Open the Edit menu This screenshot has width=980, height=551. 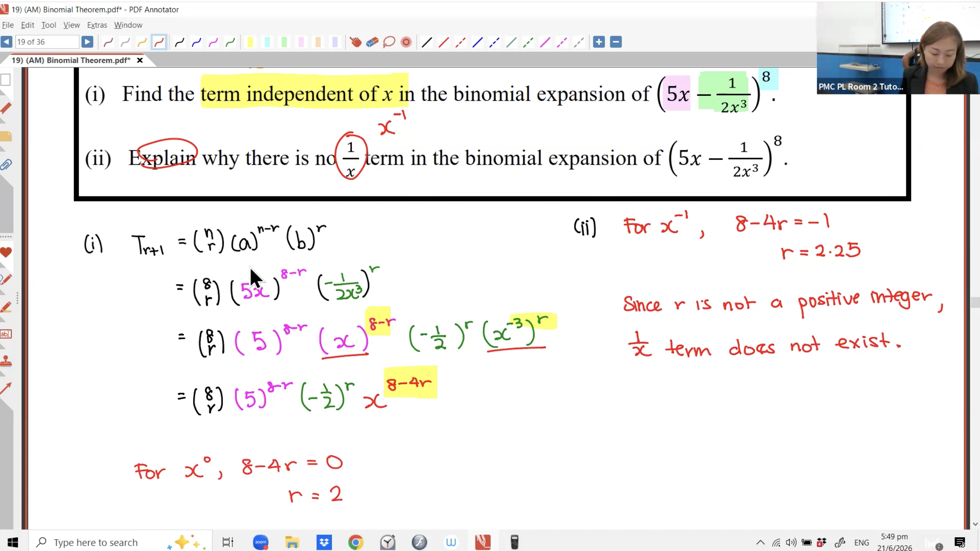[28, 25]
